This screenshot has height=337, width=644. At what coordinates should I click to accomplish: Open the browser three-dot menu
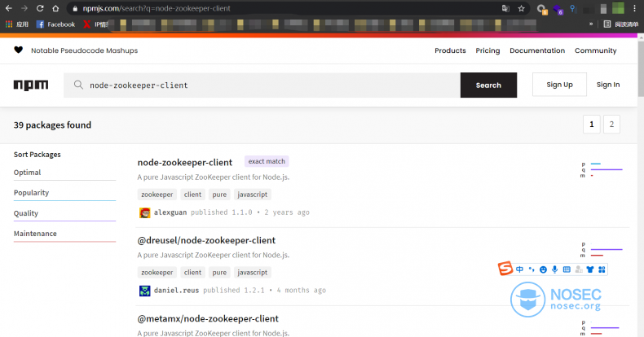[x=634, y=8]
